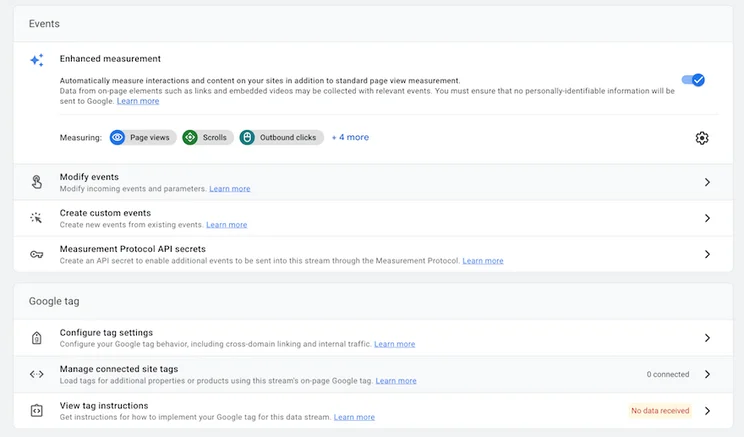Expand Configure tag settings chevron
Screen dimensions: 744x437
point(707,338)
